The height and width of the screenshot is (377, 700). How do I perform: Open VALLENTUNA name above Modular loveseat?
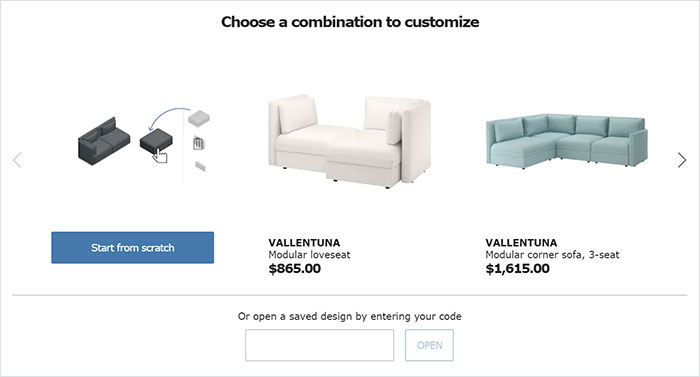point(304,243)
